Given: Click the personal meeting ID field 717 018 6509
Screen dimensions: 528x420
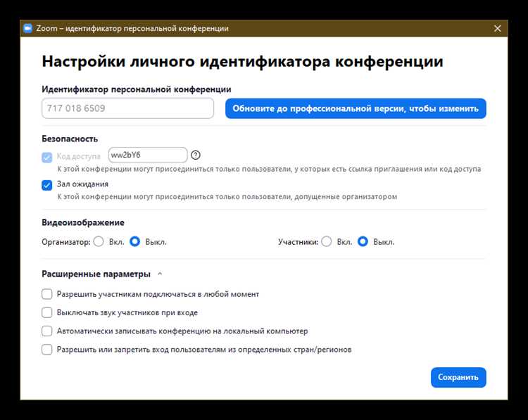Looking at the screenshot, I should (x=128, y=108).
